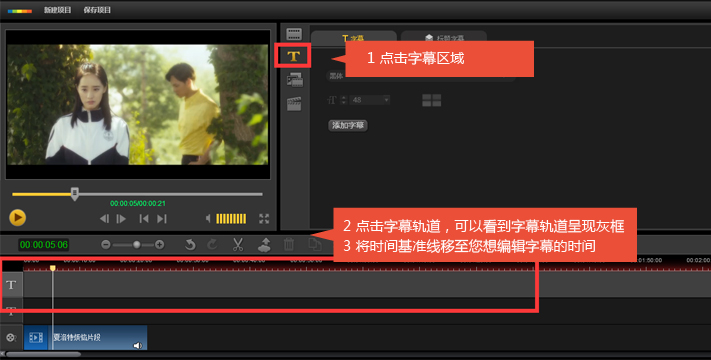Screen dimensions: 711x360
Task: Click the font size stepper arrows
Action: click(x=344, y=100)
